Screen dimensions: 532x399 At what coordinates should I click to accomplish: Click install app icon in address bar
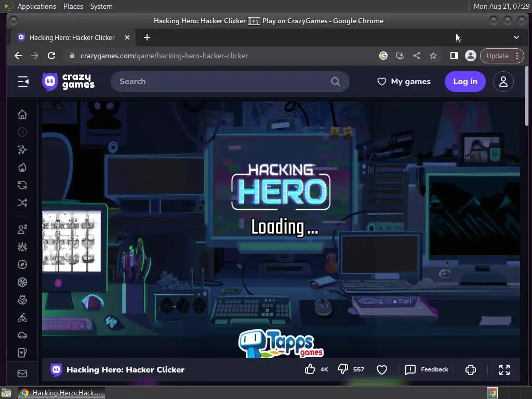coord(400,56)
